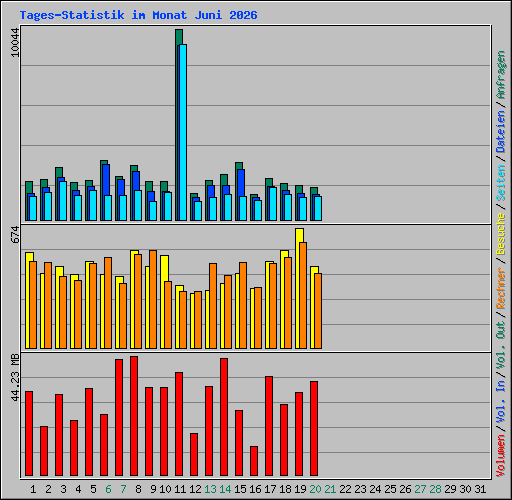This screenshot has width=512, height=500.
Task: Click the orange bar for day 13
Action: tap(213, 306)
